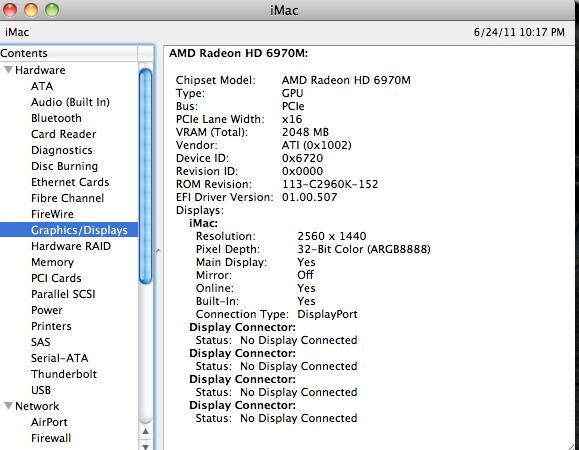Image resolution: width=579 pixels, height=450 pixels.
Task: Click the Contents column header
Action: click(x=69, y=53)
